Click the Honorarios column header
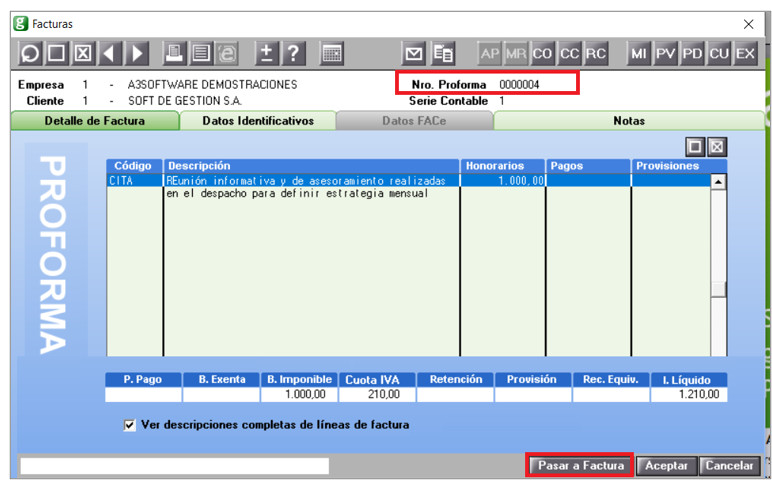 (503, 166)
